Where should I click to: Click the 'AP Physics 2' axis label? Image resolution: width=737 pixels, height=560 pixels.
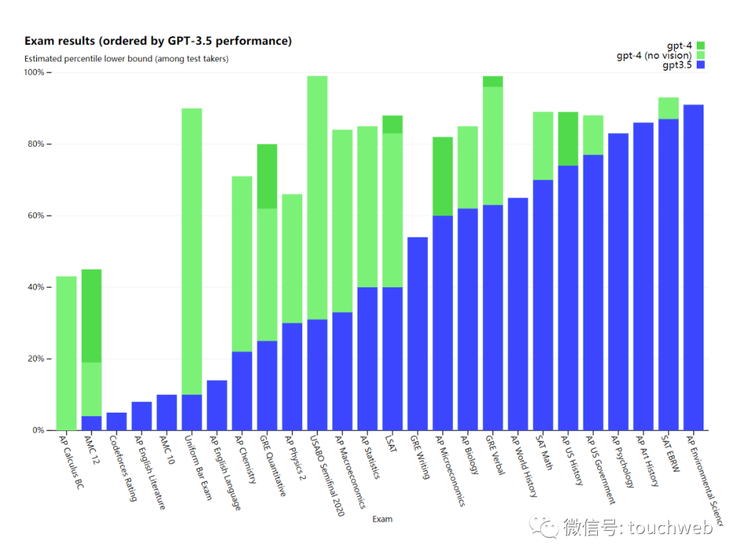pyautogui.click(x=295, y=458)
